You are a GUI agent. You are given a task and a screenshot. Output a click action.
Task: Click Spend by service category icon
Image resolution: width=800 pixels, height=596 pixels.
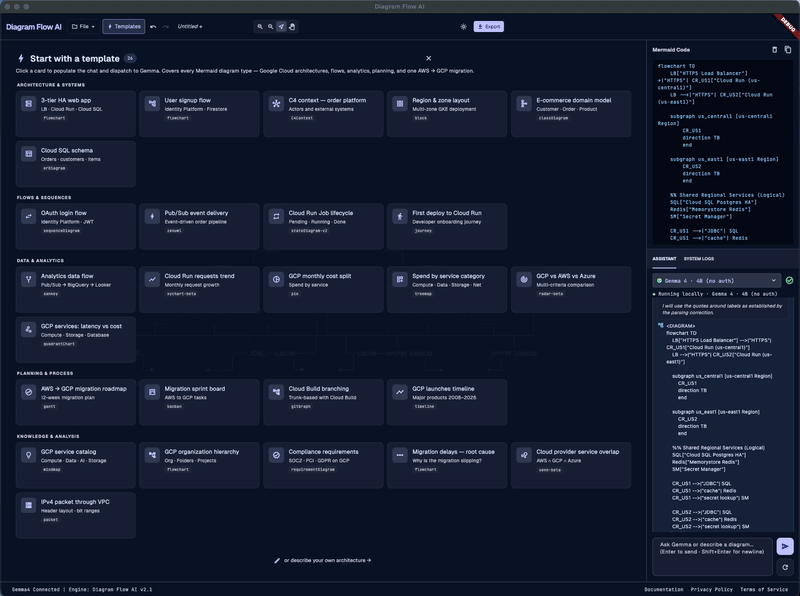[400, 279]
